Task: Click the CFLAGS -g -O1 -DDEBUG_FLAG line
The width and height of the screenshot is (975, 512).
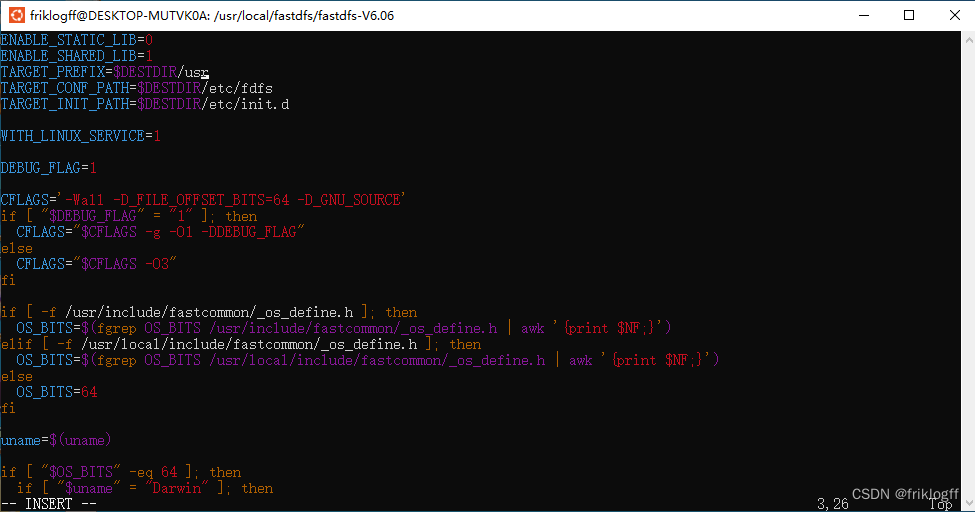Action: 160,232
